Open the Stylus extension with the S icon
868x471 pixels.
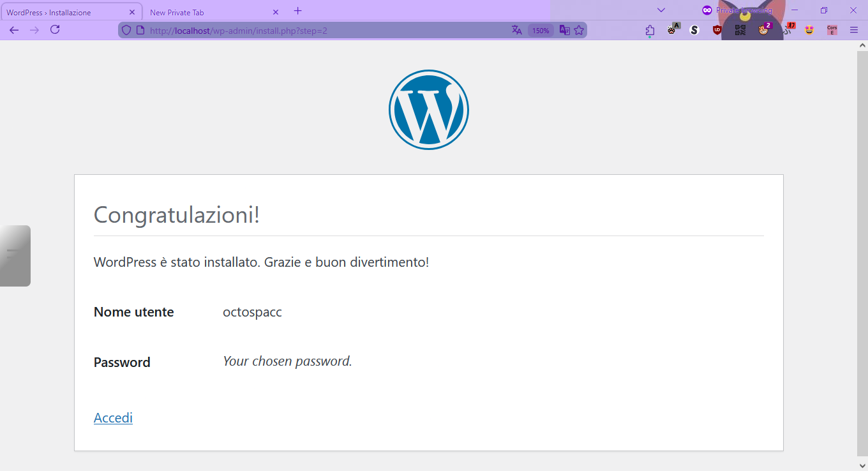pos(694,29)
